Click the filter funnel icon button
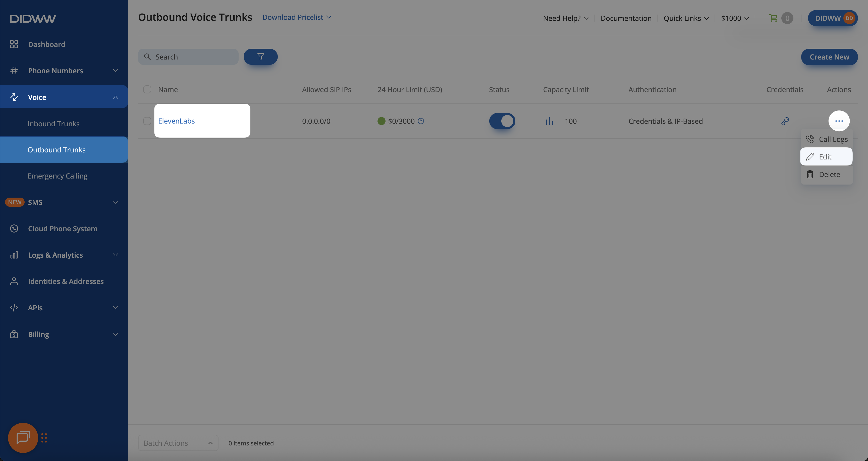 (260, 56)
